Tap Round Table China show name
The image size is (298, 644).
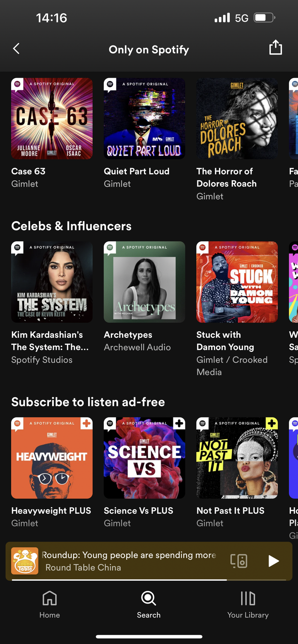pos(83,568)
